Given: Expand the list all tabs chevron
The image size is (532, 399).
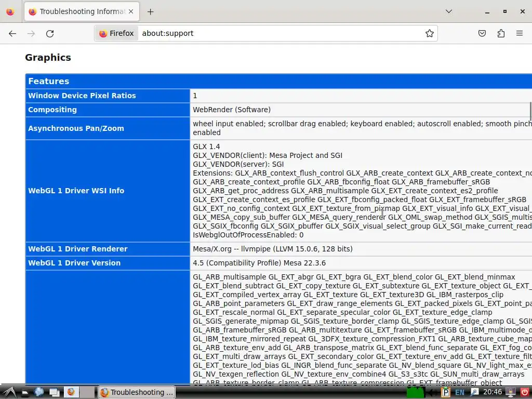Looking at the screenshot, I should tap(448, 11).
